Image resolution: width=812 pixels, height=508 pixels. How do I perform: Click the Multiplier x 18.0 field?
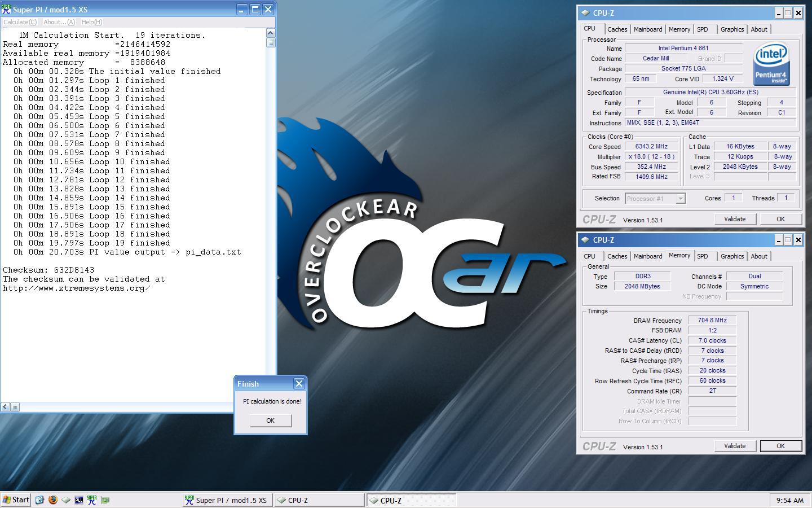(x=651, y=157)
